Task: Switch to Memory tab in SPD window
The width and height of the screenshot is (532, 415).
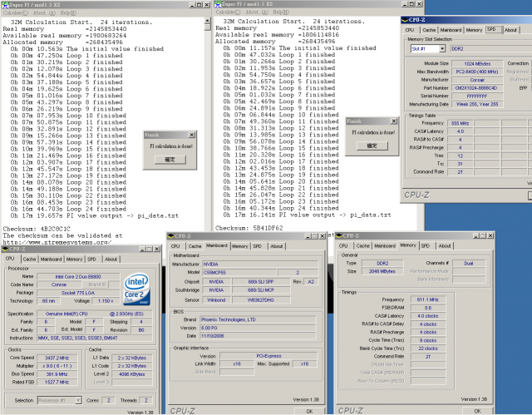Action: (474, 30)
